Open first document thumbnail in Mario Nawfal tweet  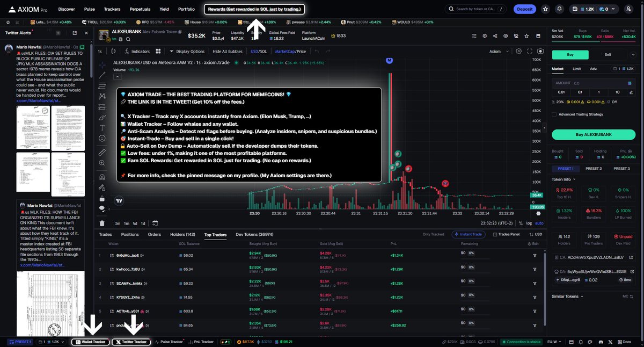pos(33,128)
